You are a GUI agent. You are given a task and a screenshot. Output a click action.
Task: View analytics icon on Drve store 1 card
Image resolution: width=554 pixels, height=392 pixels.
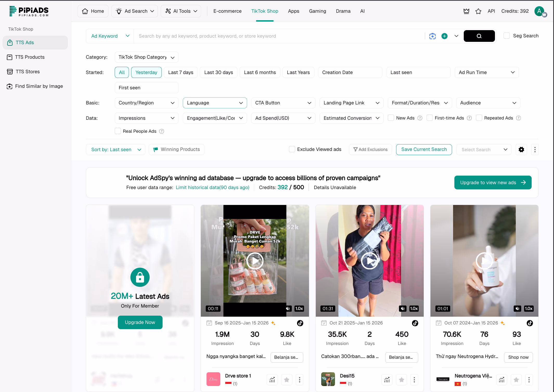[272, 380]
